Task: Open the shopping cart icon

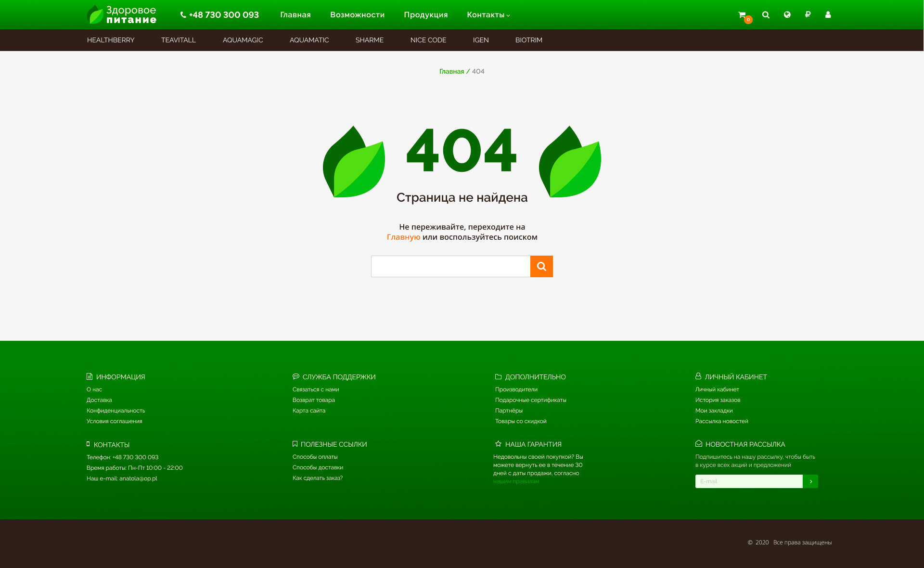Action: [x=743, y=15]
